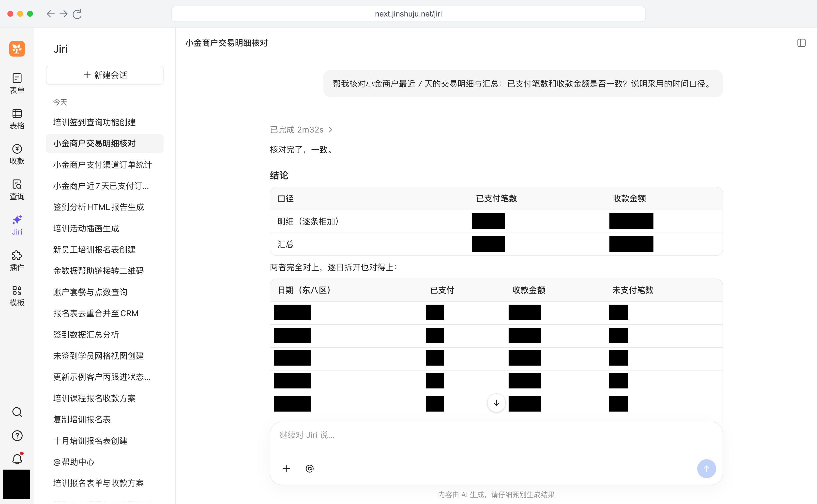Click the scroll-to-bottom arrow button

(496, 403)
